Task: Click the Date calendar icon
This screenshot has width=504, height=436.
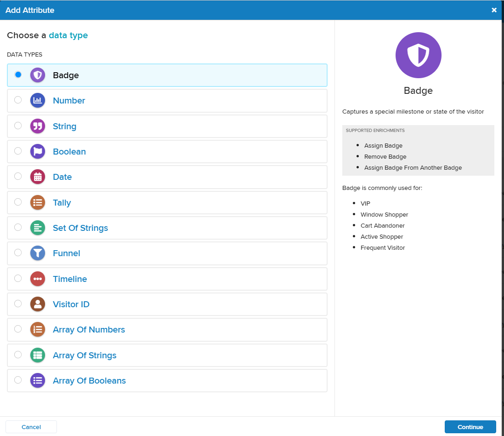Action: point(38,177)
